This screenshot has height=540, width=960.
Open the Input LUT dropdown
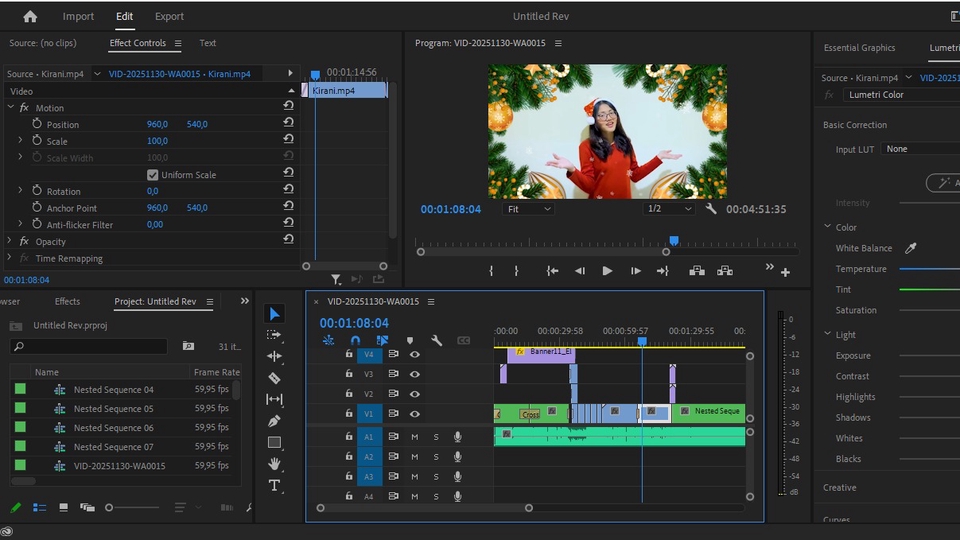920,149
